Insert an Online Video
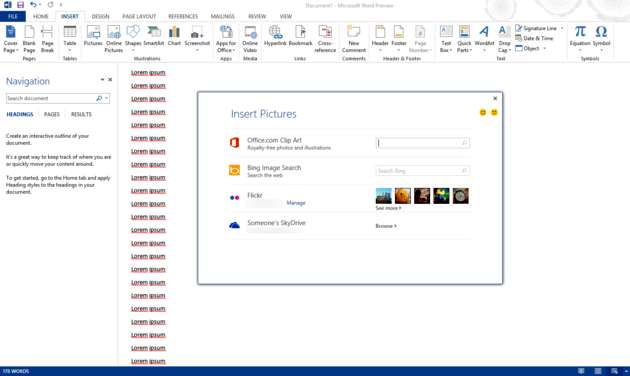630x376 pixels. pos(250,39)
